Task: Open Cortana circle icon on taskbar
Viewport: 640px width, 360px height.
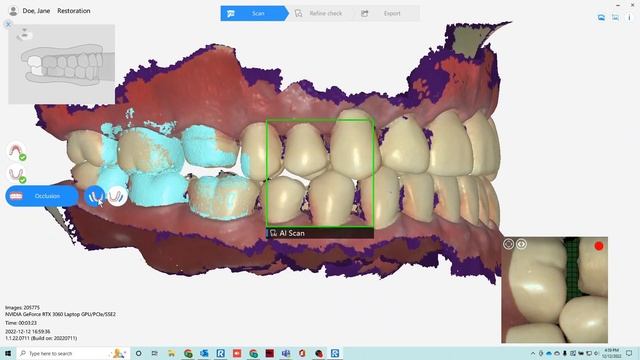Action: pos(138,353)
